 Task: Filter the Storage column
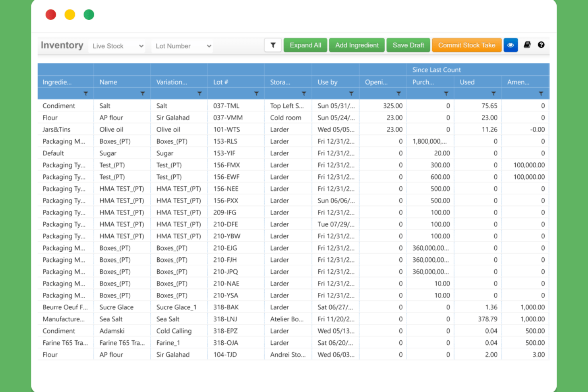tap(304, 94)
